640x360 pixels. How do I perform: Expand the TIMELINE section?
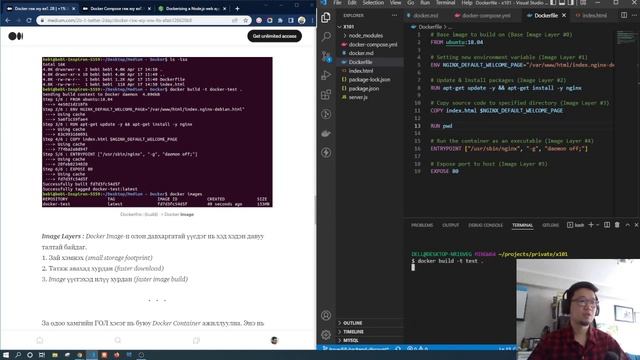tap(370, 332)
